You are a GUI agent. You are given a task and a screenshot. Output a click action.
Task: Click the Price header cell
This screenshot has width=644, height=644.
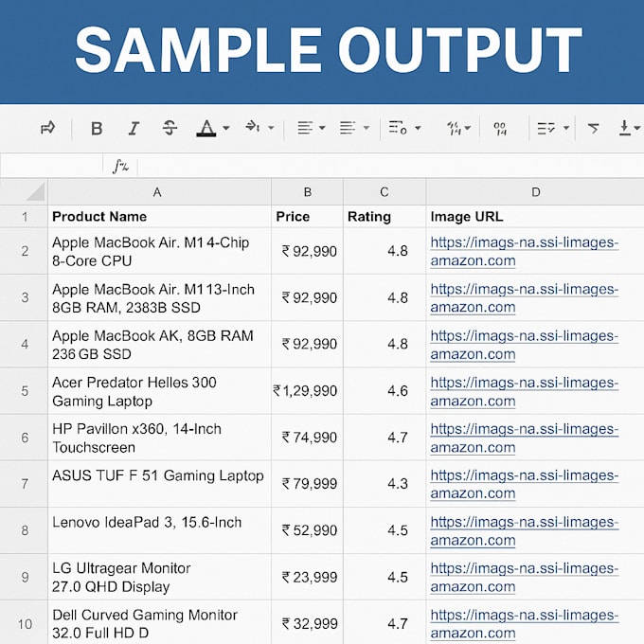[307, 217]
